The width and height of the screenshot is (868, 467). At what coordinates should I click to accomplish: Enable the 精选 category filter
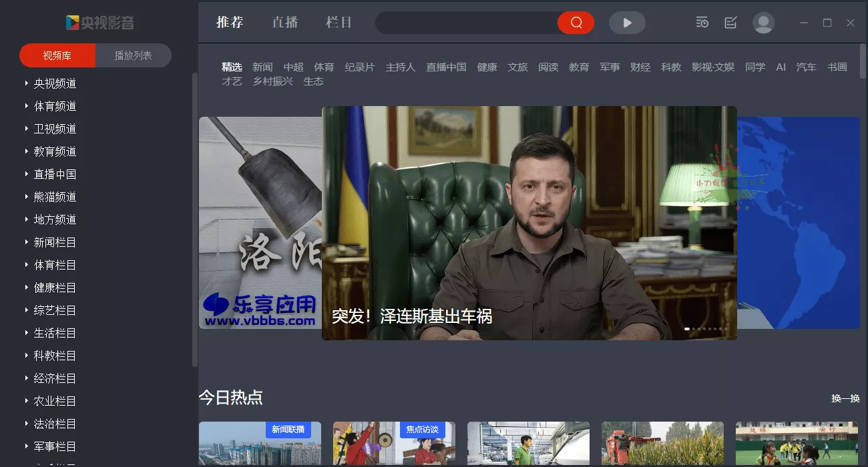(232, 67)
